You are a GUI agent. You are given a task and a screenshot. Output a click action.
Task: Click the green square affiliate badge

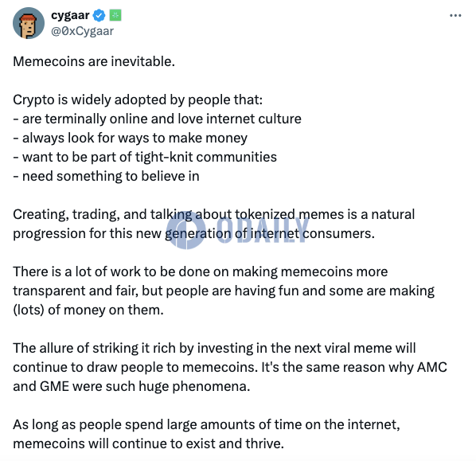[x=115, y=15]
